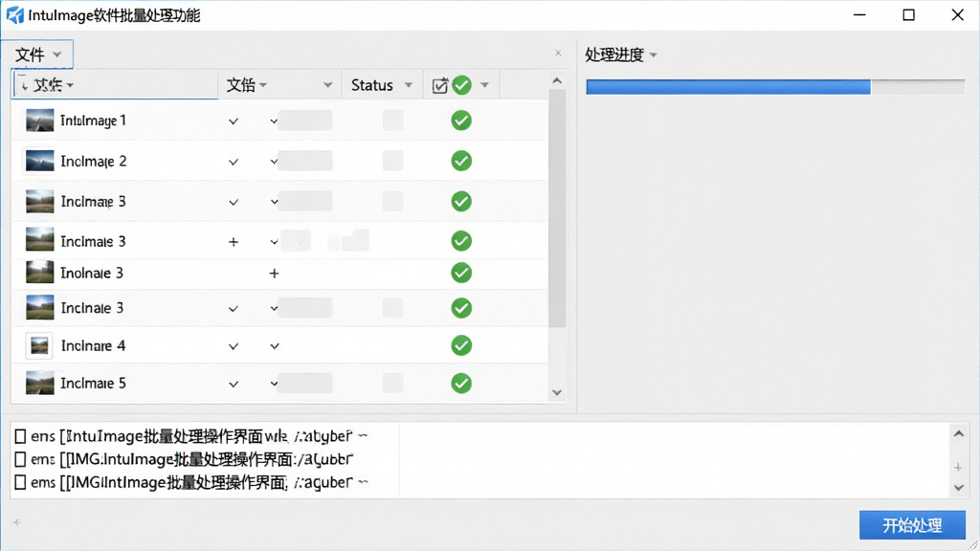Click the log panel scroll-down arrow

(959, 488)
